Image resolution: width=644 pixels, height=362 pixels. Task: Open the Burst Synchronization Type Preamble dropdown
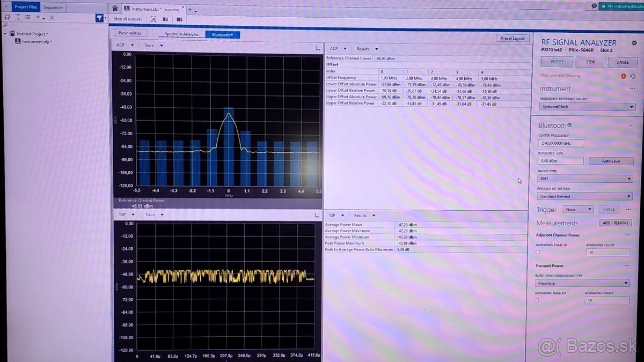tap(582, 283)
